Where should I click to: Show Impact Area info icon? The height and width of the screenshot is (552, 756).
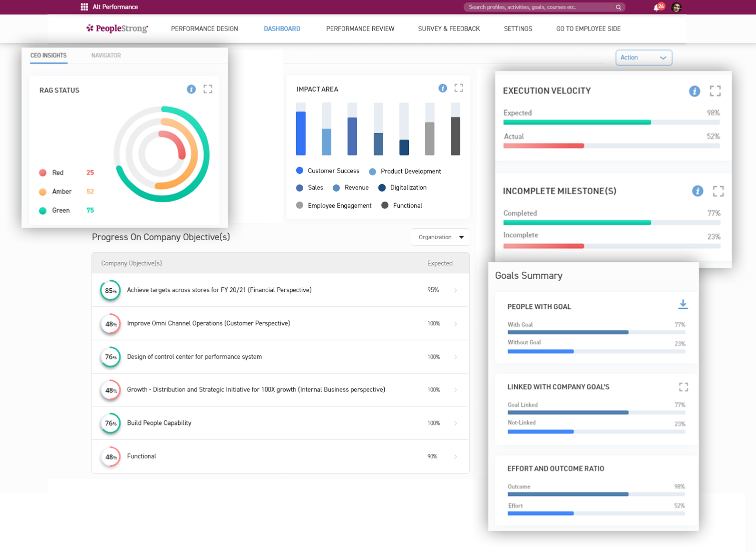click(442, 88)
